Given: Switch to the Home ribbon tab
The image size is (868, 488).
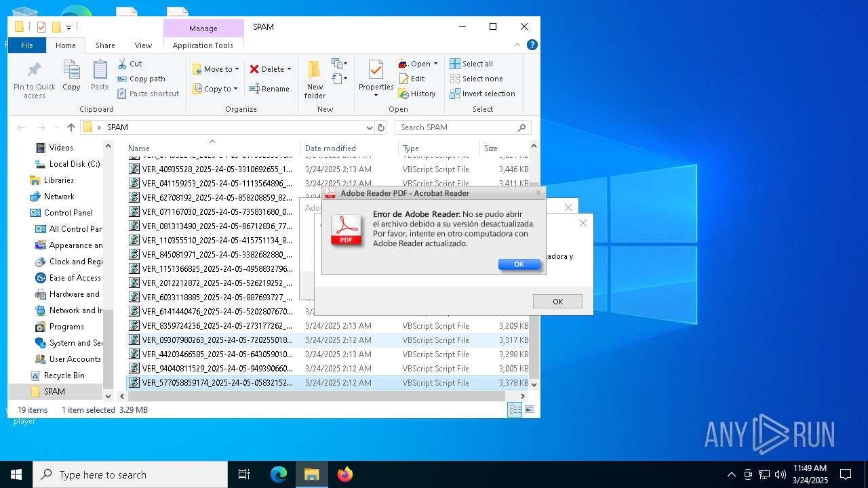Looking at the screenshot, I should click(x=66, y=45).
